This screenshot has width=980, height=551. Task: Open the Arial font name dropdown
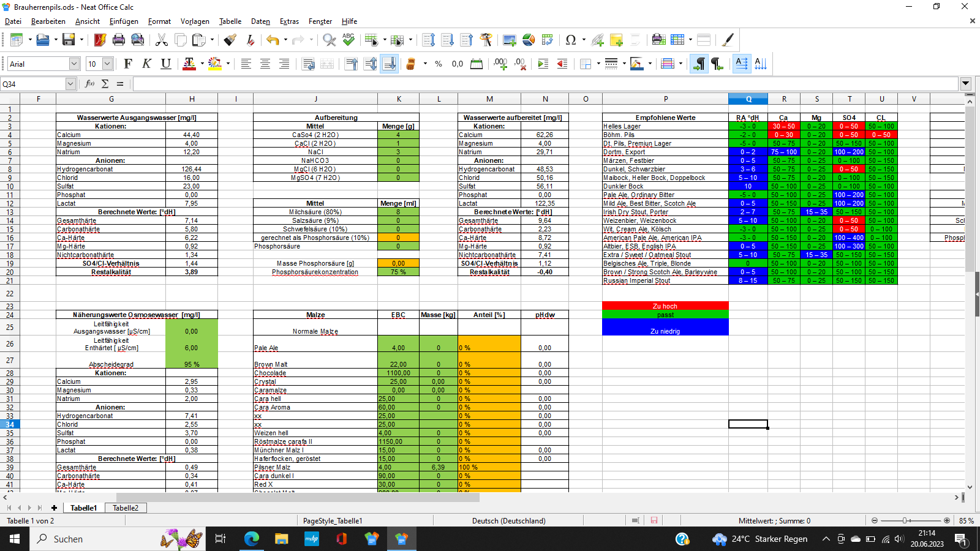tap(74, 64)
